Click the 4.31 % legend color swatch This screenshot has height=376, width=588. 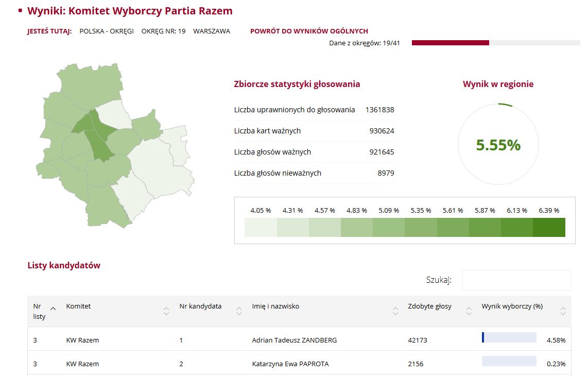(292, 227)
